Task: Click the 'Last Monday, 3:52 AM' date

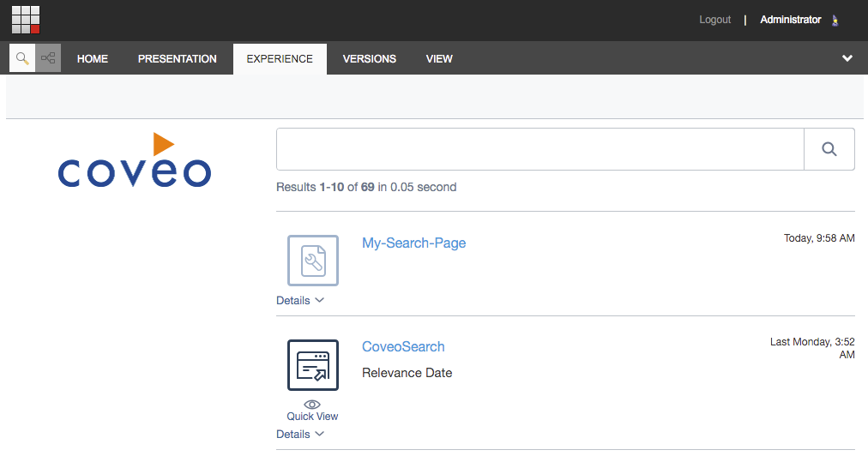Action: click(x=812, y=348)
